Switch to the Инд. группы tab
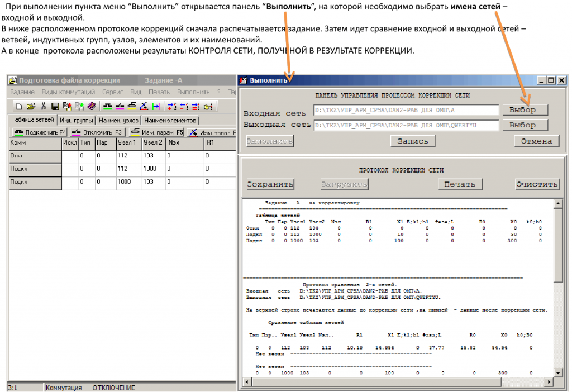Viewport: 572px width, 392px height. 77,120
